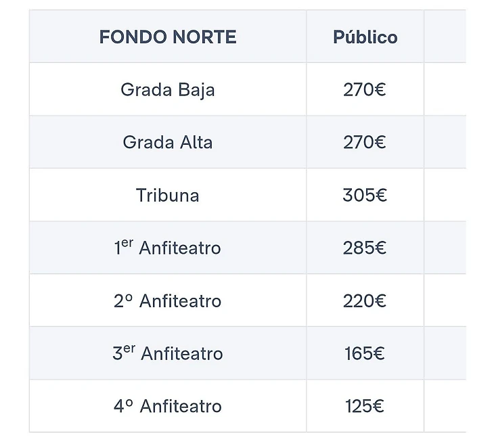Select the 270€ price for Grada Baja
This screenshot has height=448, width=494.
click(x=365, y=89)
